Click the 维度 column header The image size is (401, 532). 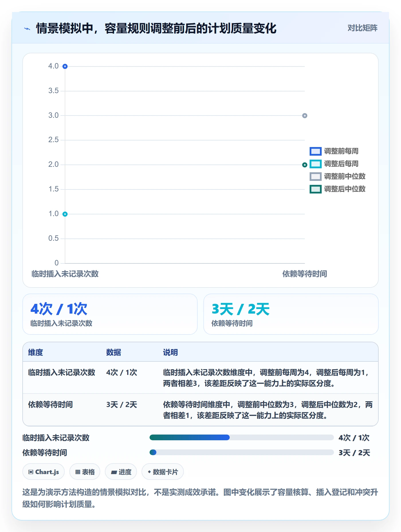point(36,352)
